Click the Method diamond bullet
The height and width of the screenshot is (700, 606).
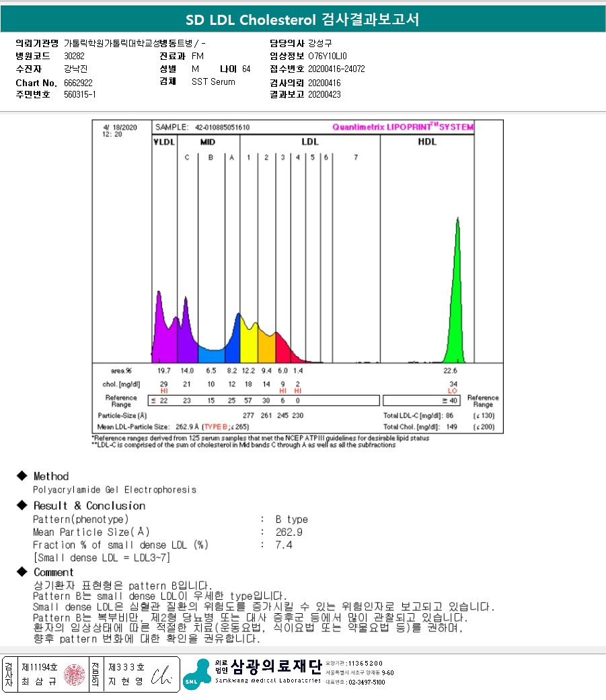22,476
